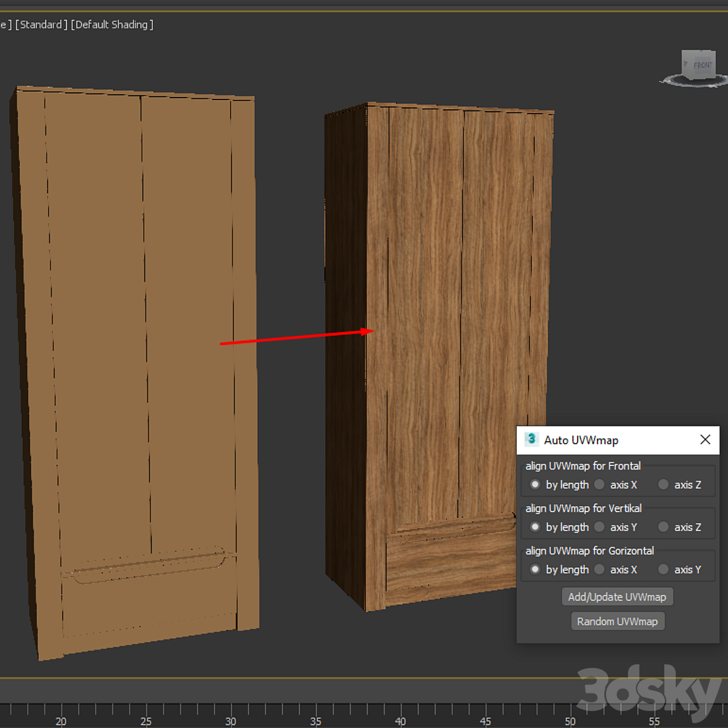Select 'by length' for Gorizontal alignment

(x=535, y=570)
